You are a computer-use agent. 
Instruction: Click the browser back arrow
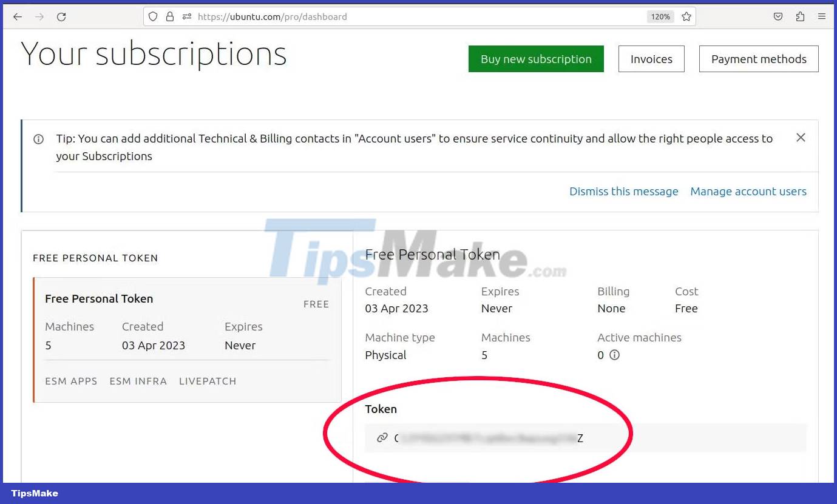17,17
